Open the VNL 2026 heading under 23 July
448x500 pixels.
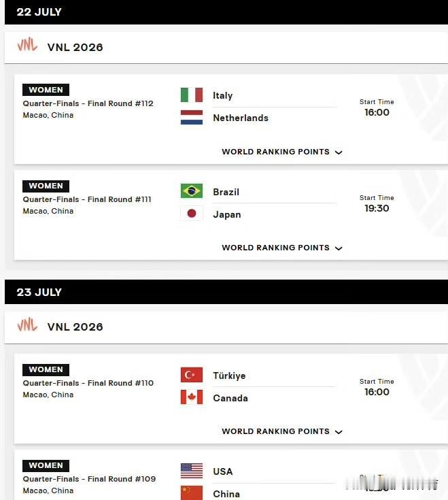coord(75,327)
